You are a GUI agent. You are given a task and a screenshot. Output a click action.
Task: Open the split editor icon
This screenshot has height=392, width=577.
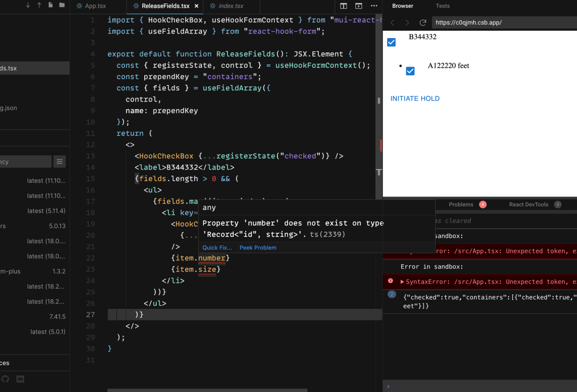[343, 6]
